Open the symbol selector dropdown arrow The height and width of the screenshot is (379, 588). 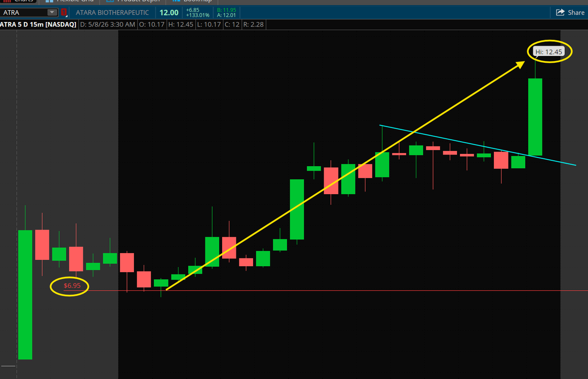point(52,12)
